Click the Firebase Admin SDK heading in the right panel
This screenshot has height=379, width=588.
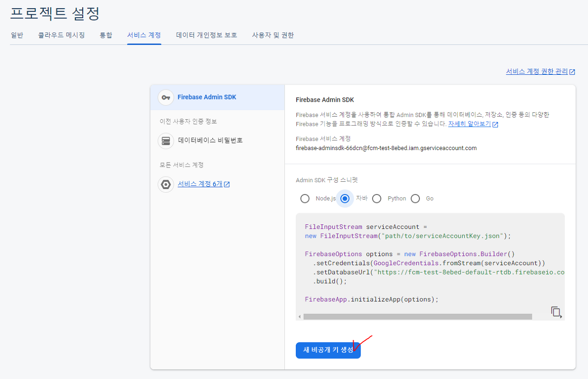pyautogui.click(x=325, y=100)
